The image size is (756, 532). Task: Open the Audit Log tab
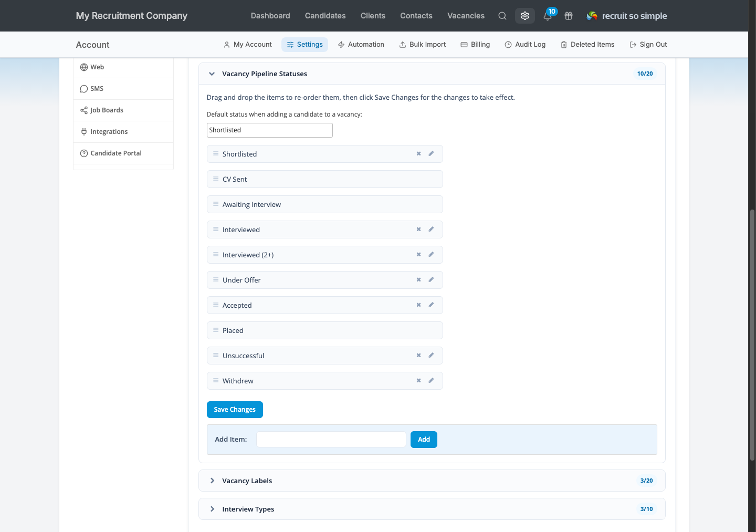(x=525, y=45)
